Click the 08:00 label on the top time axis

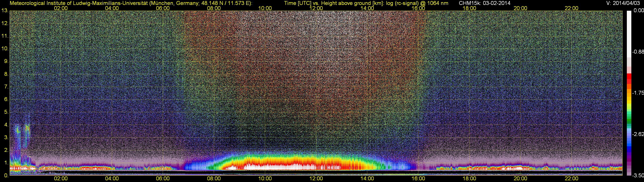214,8
